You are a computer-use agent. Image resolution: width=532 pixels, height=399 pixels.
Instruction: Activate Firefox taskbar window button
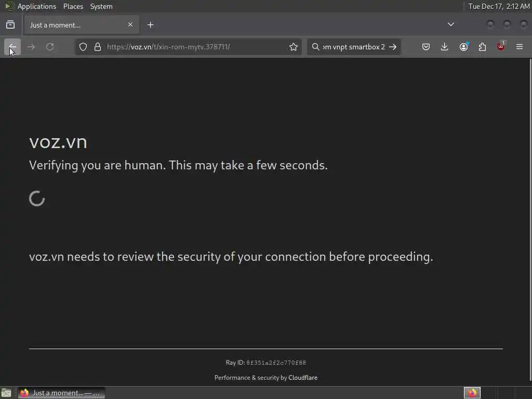(x=61, y=393)
